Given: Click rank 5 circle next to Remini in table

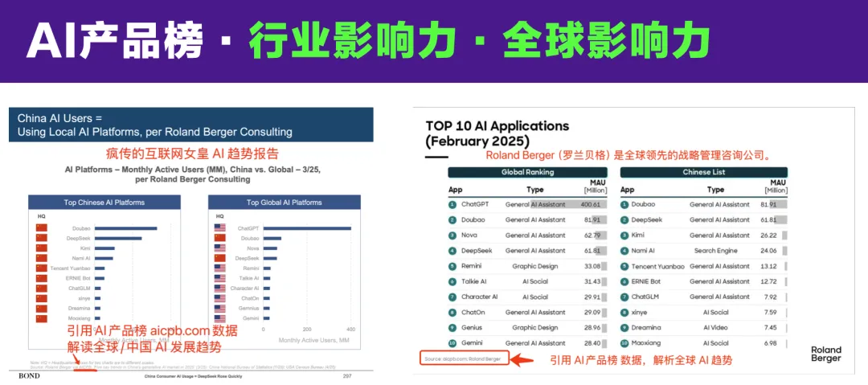Looking at the screenshot, I should (452, 266).
